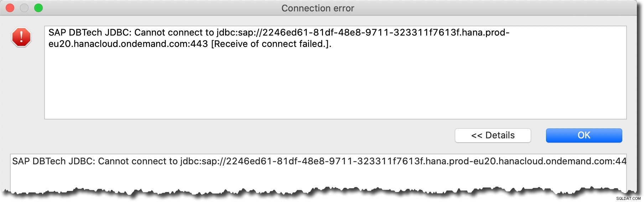Viewport: 644px width, 202px height.
Task: Click the empty area inside the upper message box
Action: [x=335, y=85]
